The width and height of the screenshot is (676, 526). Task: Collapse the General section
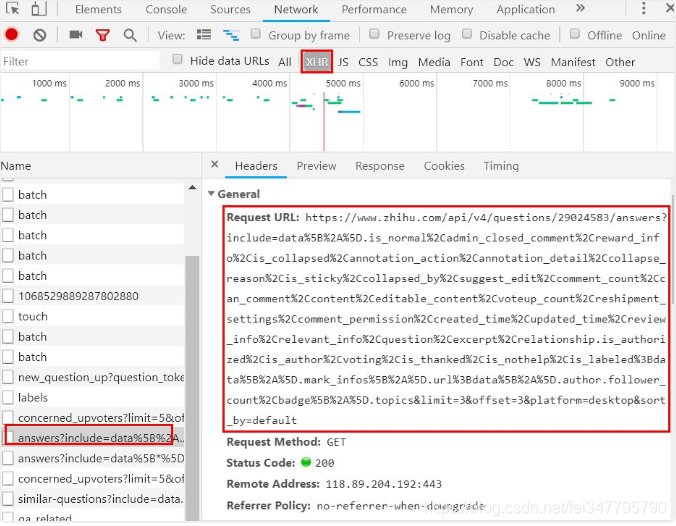point(211,194)
